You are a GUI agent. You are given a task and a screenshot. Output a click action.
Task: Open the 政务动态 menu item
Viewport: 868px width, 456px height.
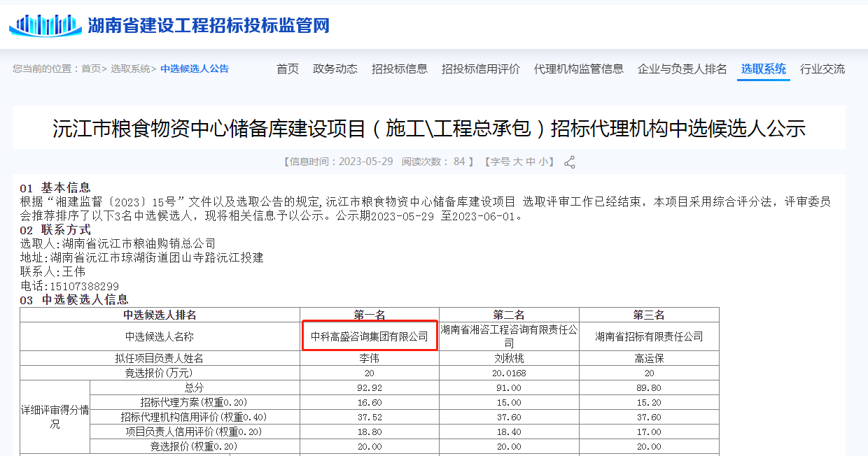(x=335, y=69)
